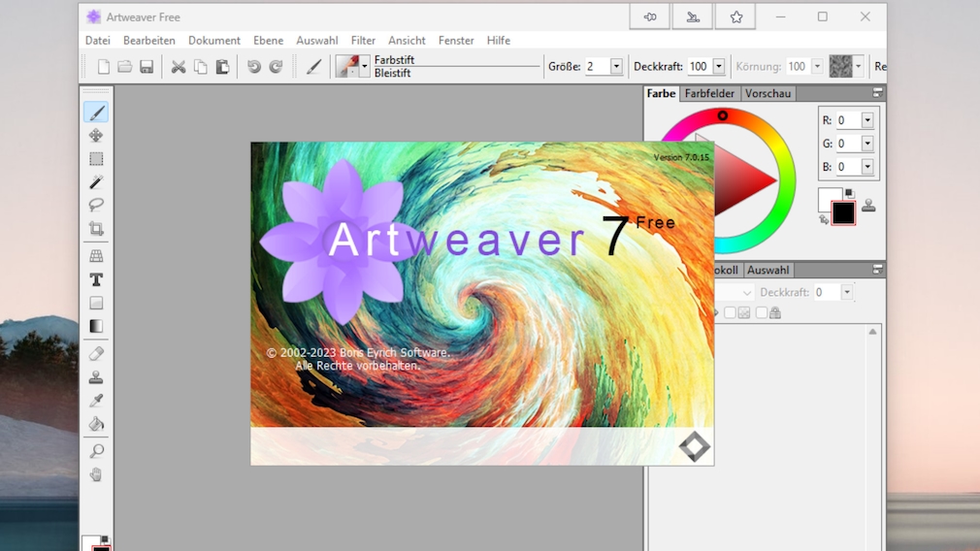This screenshot has height=551, width=980.
Task: Open the R color value dropdown
Action: pyautogui.click(x=867, y=121)
